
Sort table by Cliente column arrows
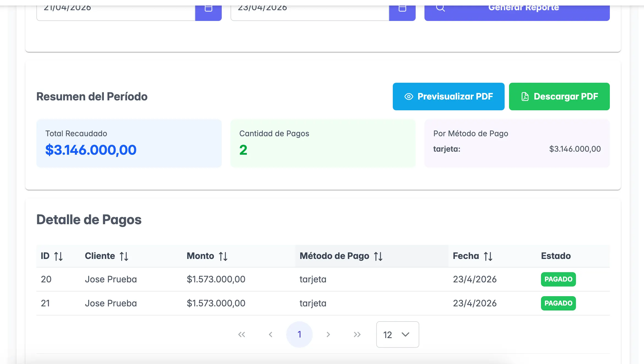[x=124, y=256]
